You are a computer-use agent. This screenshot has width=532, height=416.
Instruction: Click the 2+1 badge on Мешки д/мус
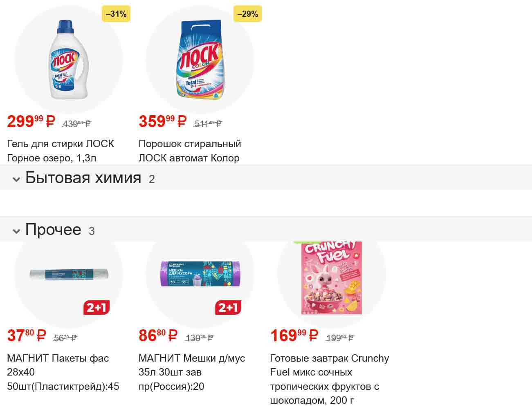(x=228, y=307)
